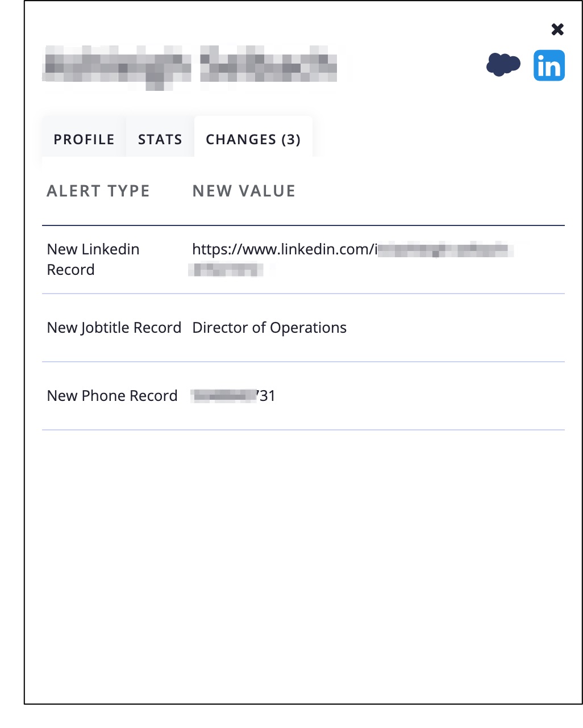Click the blurred first name in the heading
The width and height of the screenshot is (583, 728).
click(117, 68)
